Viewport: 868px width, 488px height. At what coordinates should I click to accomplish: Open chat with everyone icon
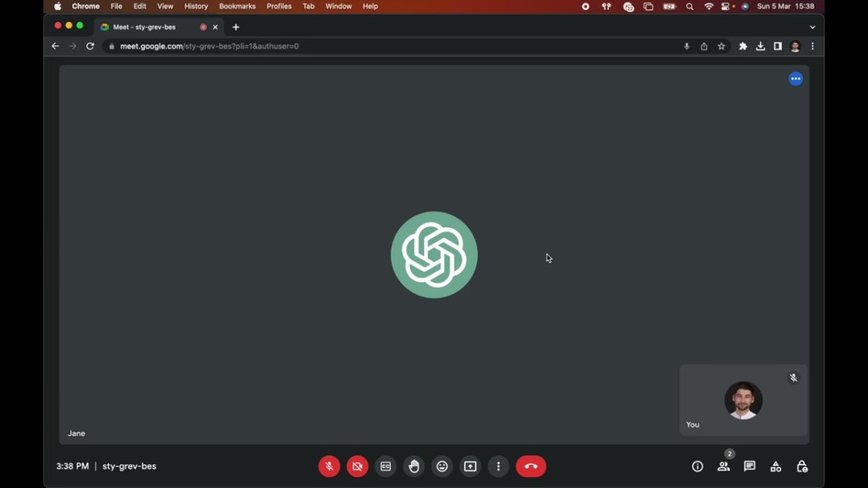tap(749, 466)
